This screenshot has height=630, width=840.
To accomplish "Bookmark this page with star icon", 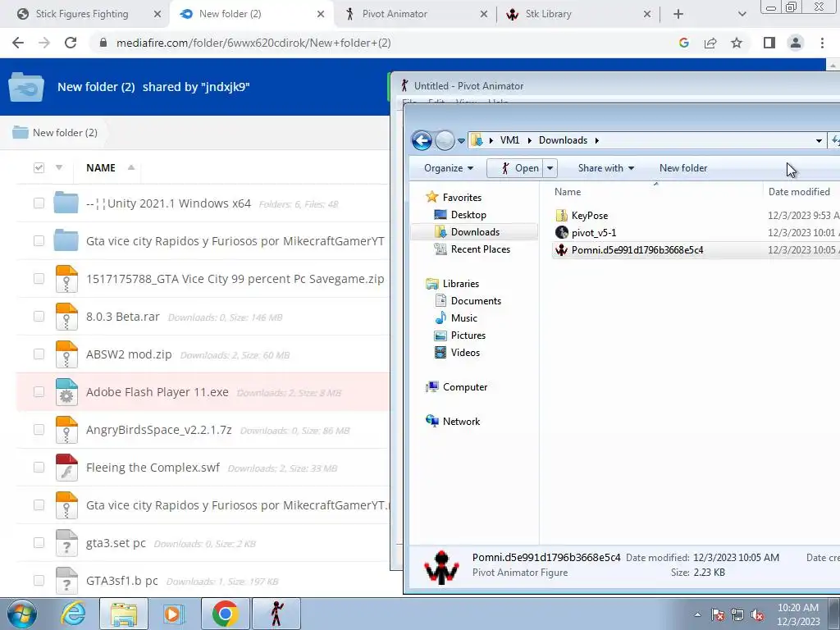I will point(737,43).
